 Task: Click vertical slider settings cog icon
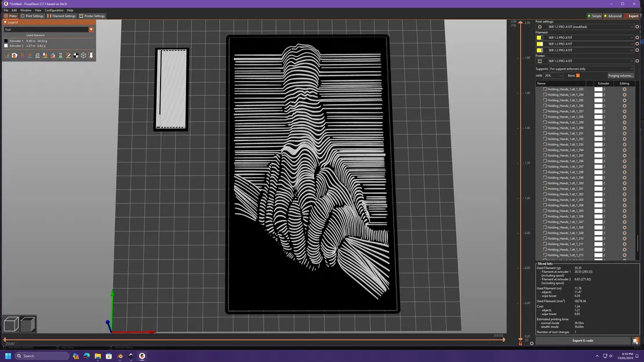click(x=532, y=343)
